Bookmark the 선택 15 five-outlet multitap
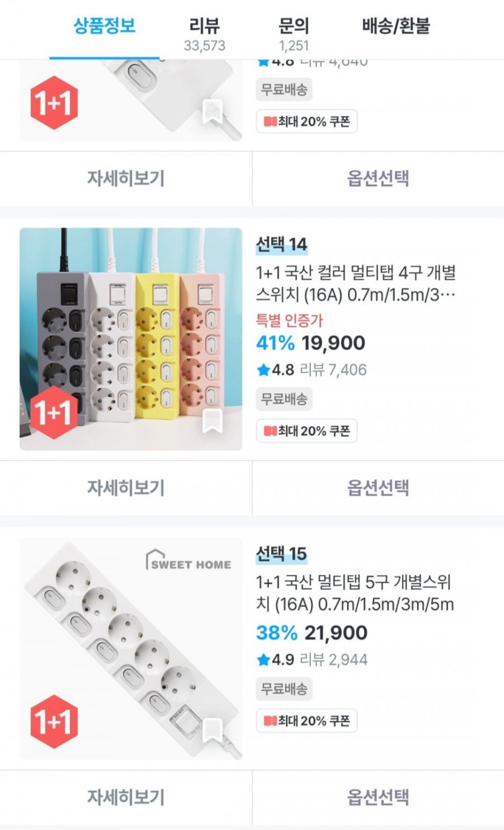Viewport: 504px width, 830px height. point(212,730)
